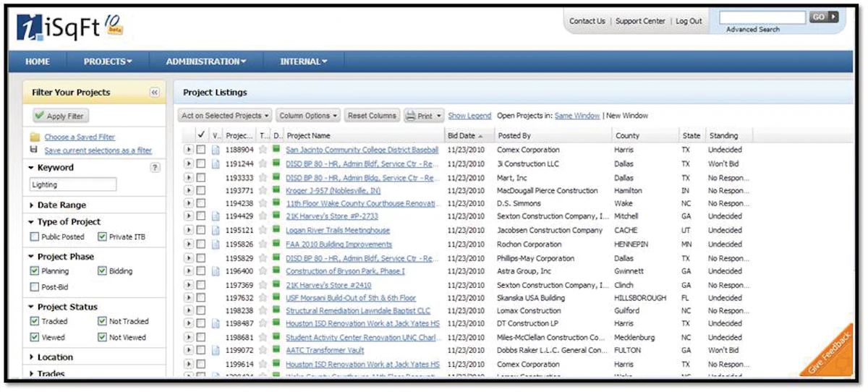Select the row checkbox for project 1197369
Screen dimensions: 868x392
[201, 284]
